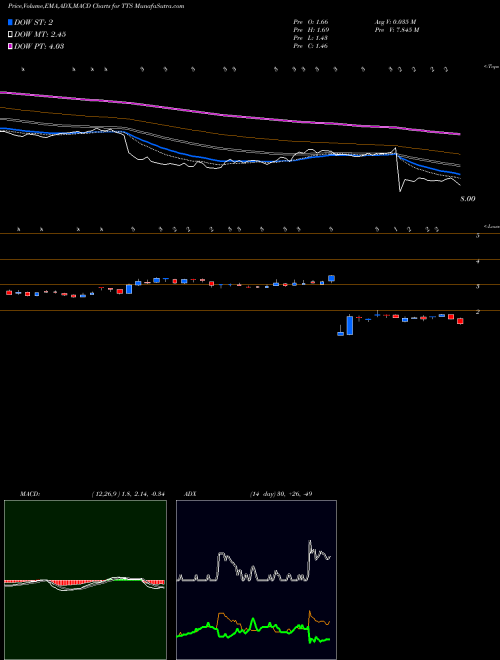Click the 'Avg V: 0.035 M' value
500x660 pixels.
coord(395,22)
